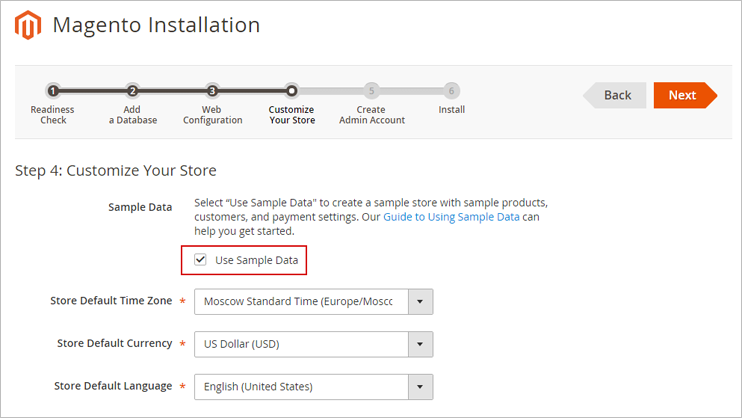Viewport: 742px width, 418px height.
Task: Click the Web Configuration step label
Action: 212,115
